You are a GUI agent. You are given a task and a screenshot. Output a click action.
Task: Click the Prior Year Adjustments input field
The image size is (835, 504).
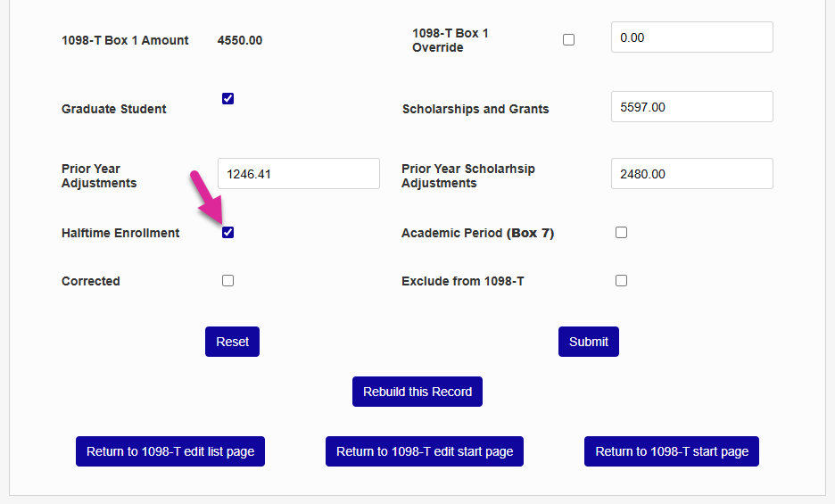point(298,174)
